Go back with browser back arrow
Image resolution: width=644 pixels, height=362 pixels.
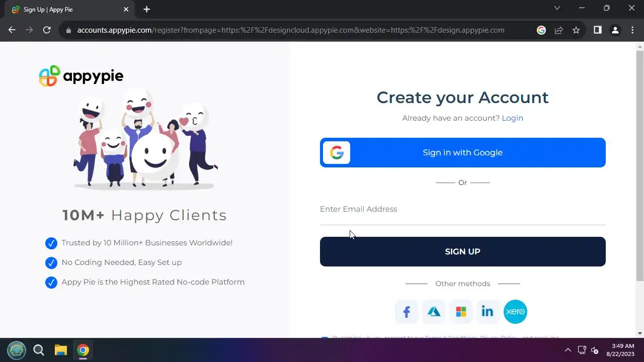click(12, 30)
